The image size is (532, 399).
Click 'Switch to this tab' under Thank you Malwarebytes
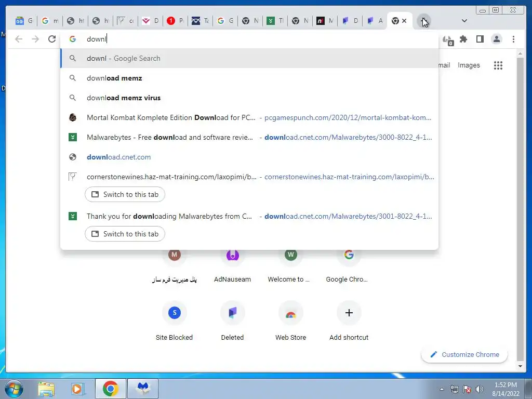click(125, 234)
